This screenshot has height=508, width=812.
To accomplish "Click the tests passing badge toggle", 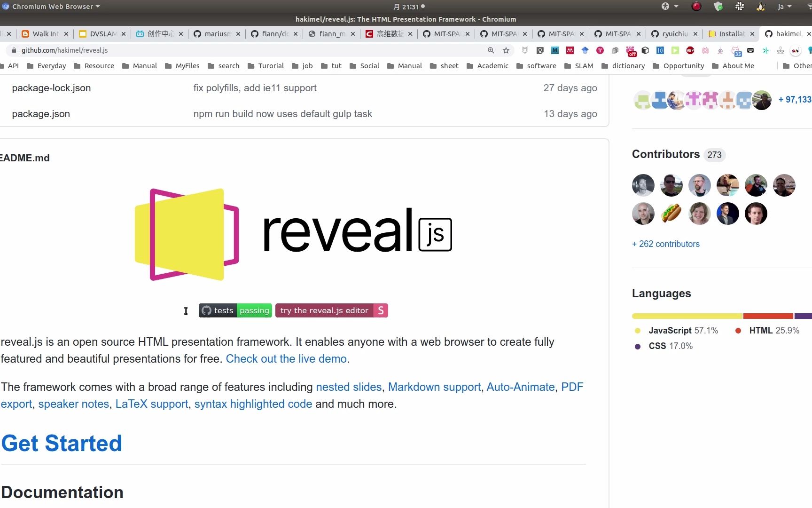I will [235, 310].
